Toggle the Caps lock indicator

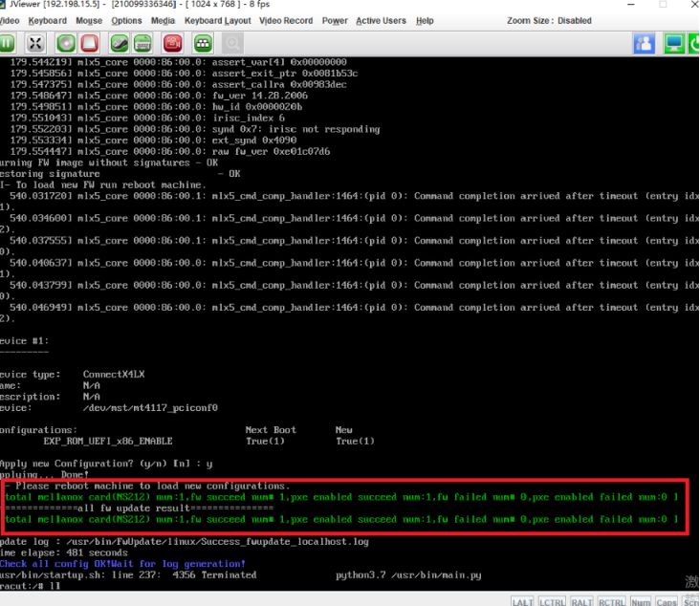point(667,601)
